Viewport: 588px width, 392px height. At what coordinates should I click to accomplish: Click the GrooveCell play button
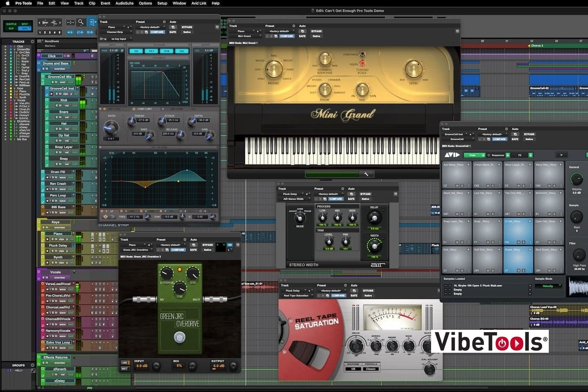coord(561,155)
